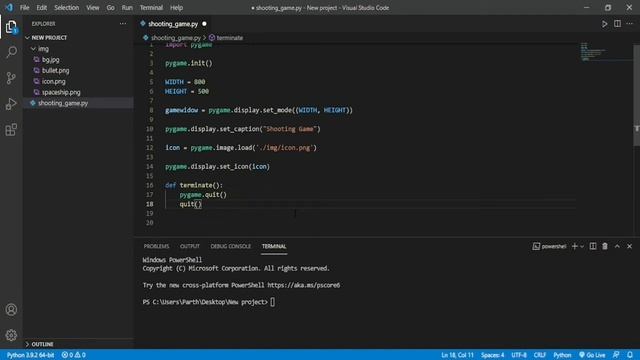Viewport: 640px width, 360px height.
Task: Open notifications bell in status bar
Action: 630,355
